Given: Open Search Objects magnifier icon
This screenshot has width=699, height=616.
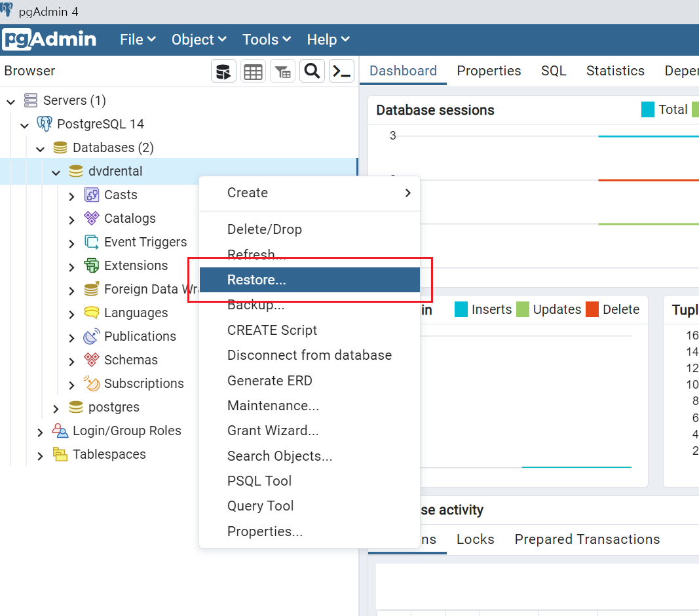Looking at the screenshot, I should pyautogui.click(x=312, y=71).
